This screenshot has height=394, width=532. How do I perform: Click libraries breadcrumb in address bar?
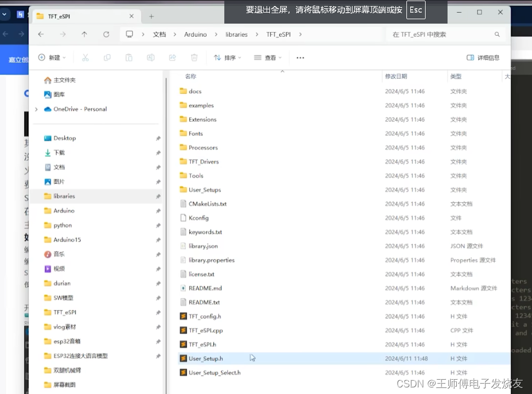[x=236, y=34]
